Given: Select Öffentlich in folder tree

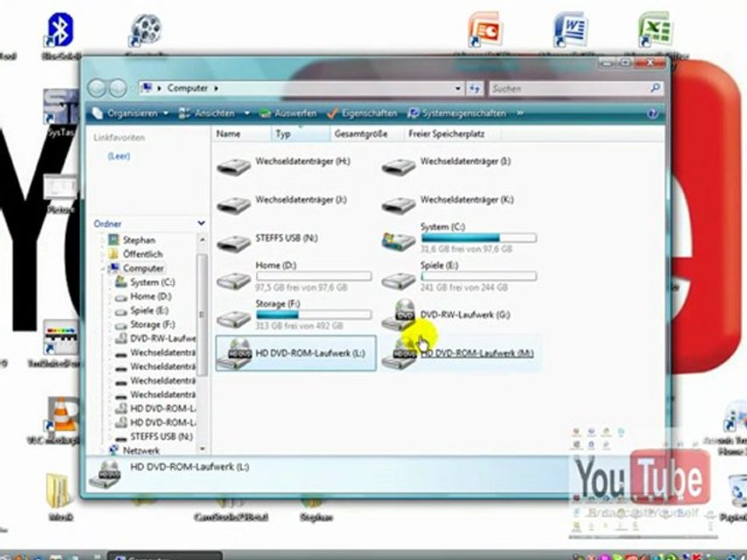Looking at the screenshot, I should click(x=142, y=254).
